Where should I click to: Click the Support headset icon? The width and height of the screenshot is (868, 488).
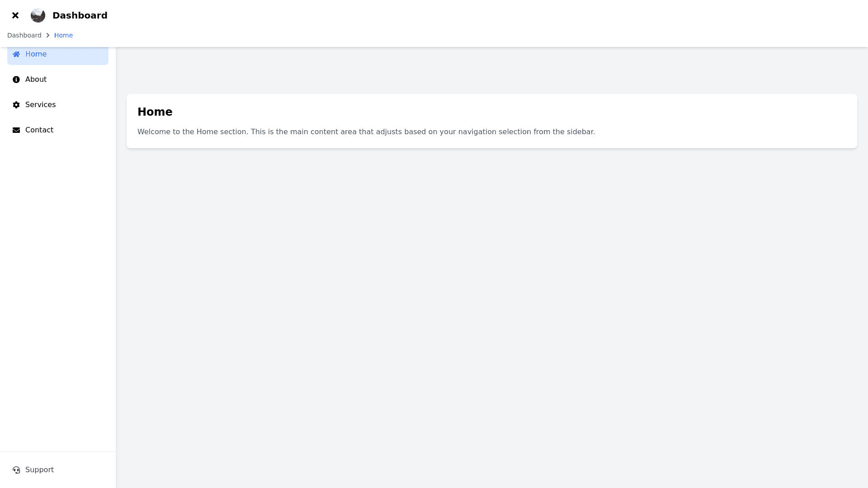tap(16, 470)
